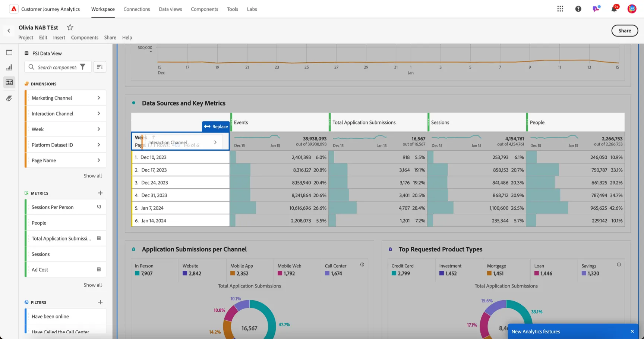Click Show all under Dimensions
The height and width of the screenshot is (339, 644).
pyautogui.click(x=92, y=176)
